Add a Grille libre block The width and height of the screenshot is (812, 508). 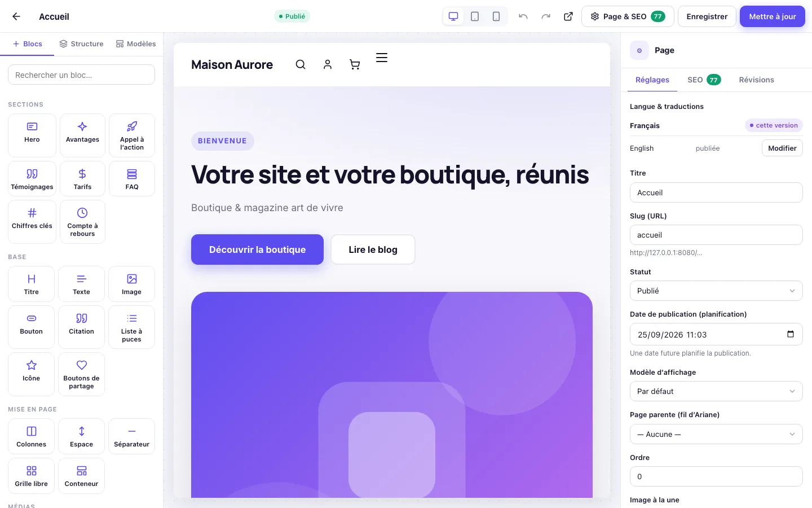click(x=32, y=476)
